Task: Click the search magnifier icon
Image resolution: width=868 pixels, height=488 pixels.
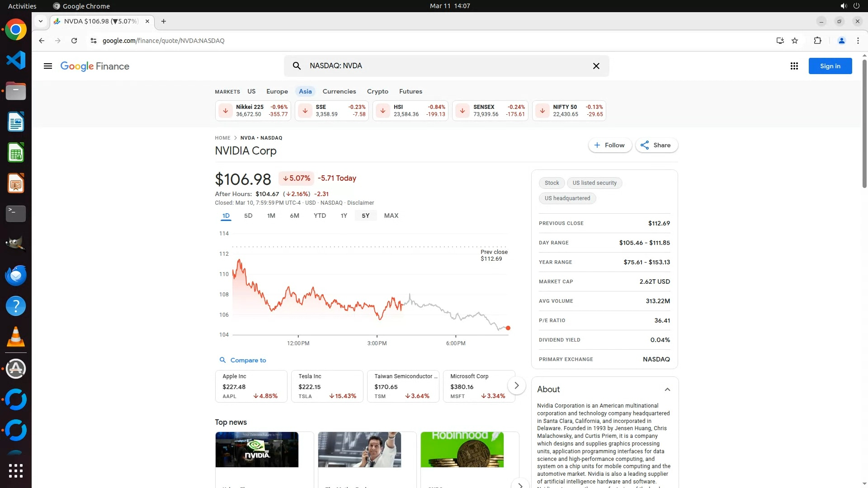Action: click(297, 66)
